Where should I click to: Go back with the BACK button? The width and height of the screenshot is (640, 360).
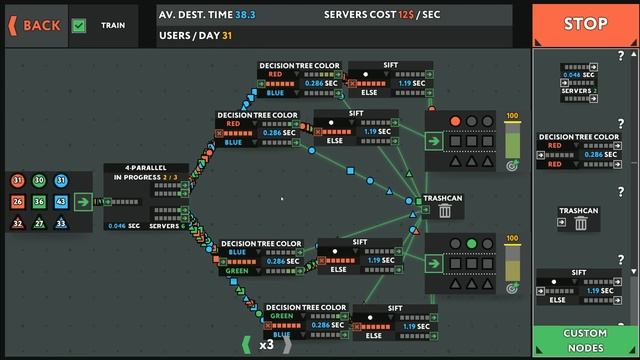[36, 26]
